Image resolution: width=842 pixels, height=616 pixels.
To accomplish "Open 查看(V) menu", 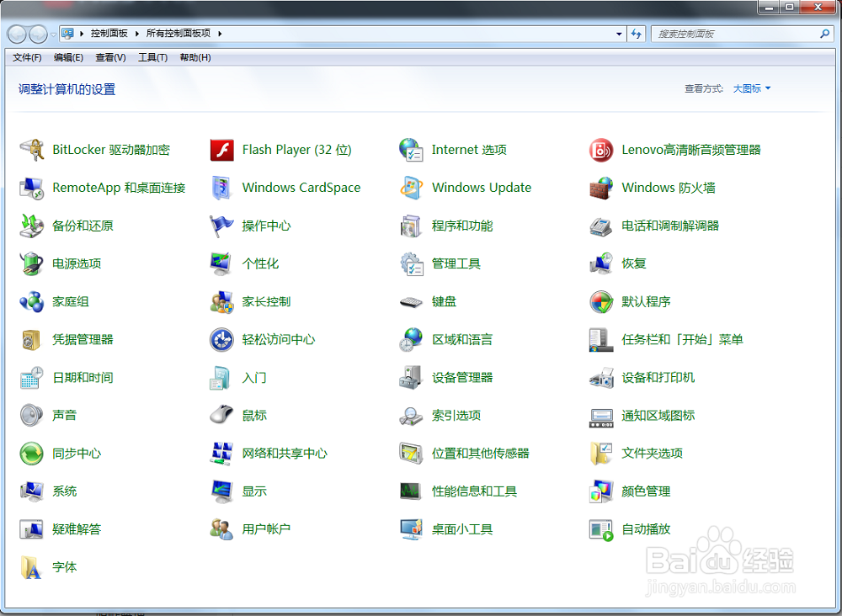I will 110,57.
